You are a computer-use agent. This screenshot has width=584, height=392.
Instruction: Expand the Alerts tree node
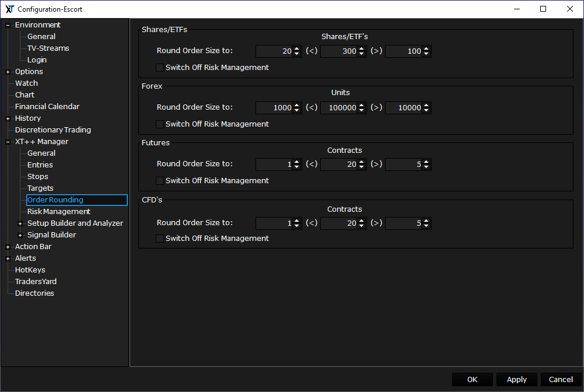[x=8, y=259]
